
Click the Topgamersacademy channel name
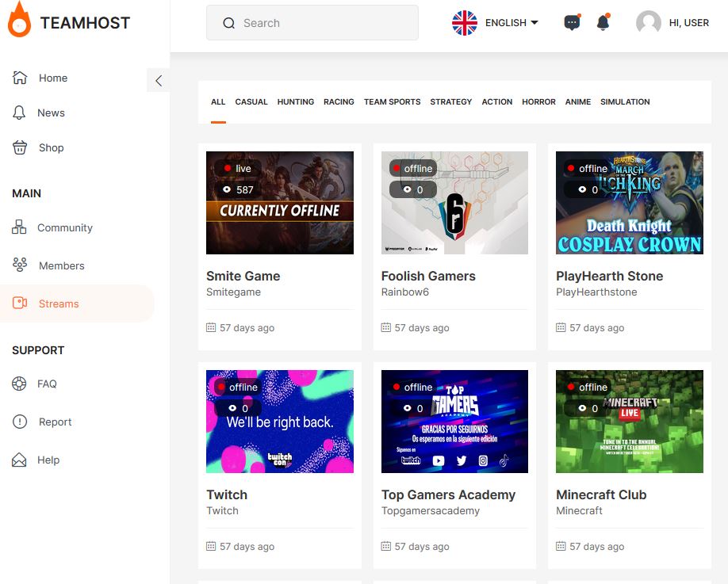[x=431, y=511]
